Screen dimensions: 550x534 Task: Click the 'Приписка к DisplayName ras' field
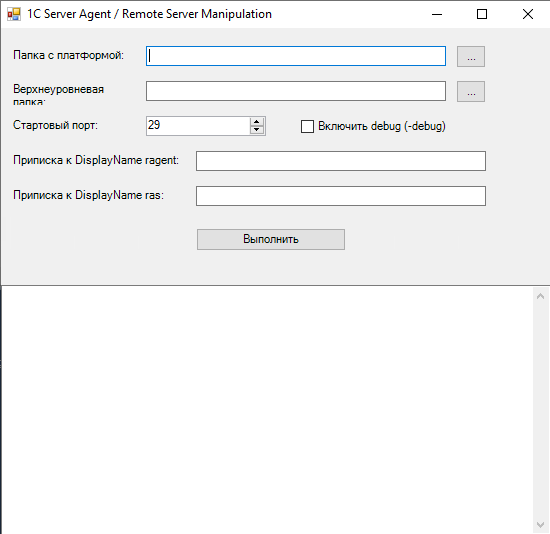coord(341,196)
